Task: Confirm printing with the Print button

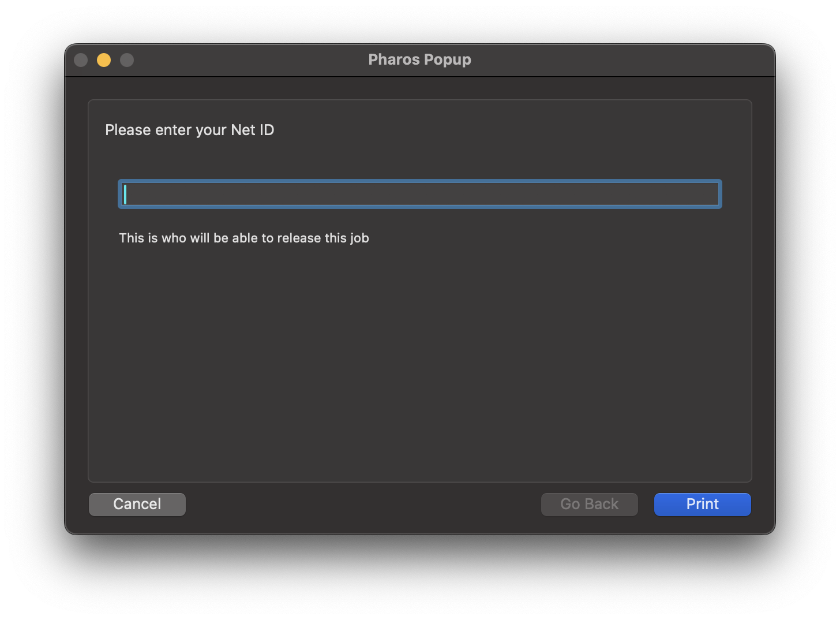Action: click(x=702, y=504)
